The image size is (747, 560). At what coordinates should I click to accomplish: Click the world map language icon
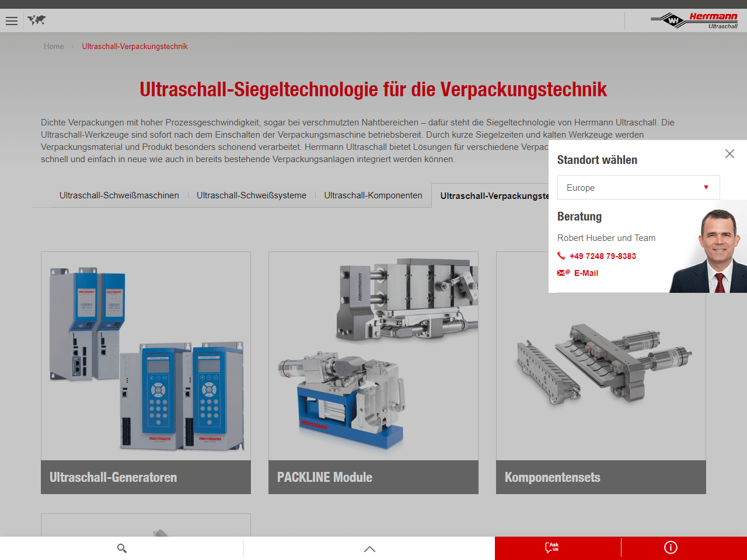pos(36,20)
